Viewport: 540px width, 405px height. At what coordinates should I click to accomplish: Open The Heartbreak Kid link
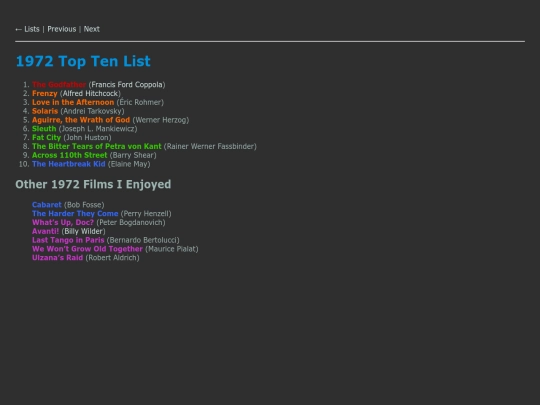[x=69, y=164]
